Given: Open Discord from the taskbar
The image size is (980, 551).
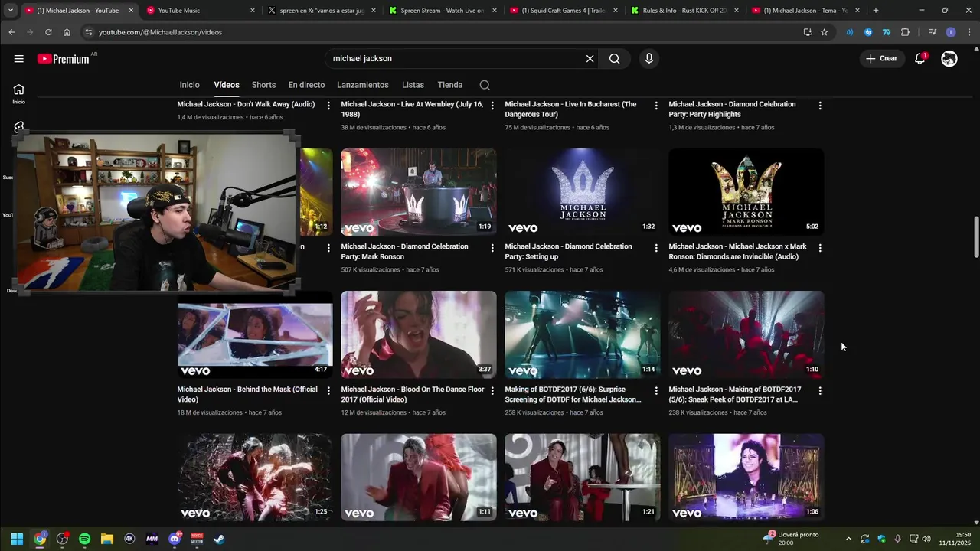Looking at the screenshot, I should coord(175,539).
